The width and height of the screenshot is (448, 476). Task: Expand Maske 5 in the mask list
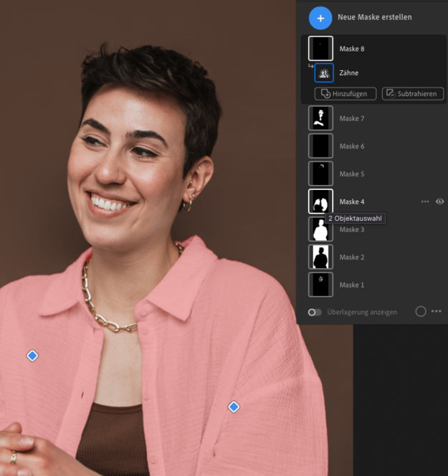tap(352, 174)
